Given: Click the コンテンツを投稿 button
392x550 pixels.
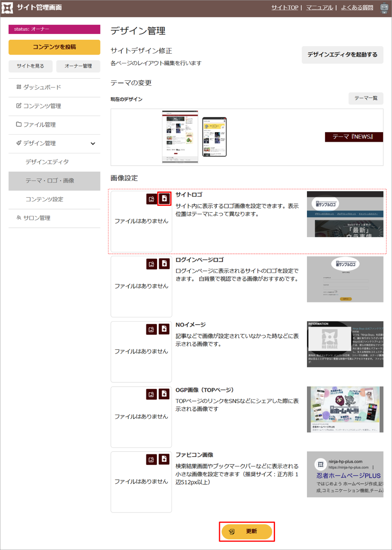Looking at the screenshot, I should click(x=54, y=47).
